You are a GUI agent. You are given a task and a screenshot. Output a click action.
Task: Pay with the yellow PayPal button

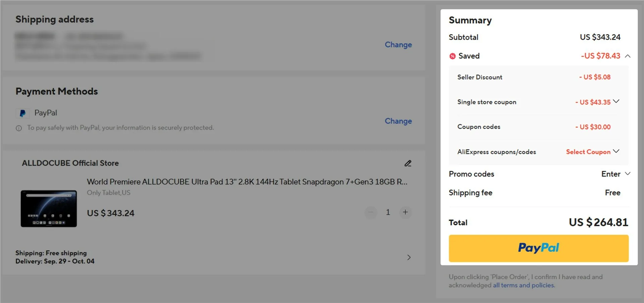tap(539, 248)
